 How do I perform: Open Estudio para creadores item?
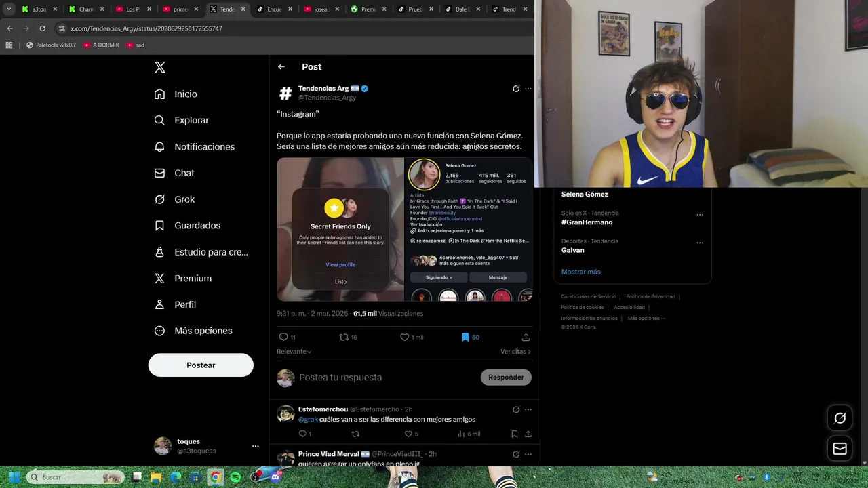click(201, 252)
